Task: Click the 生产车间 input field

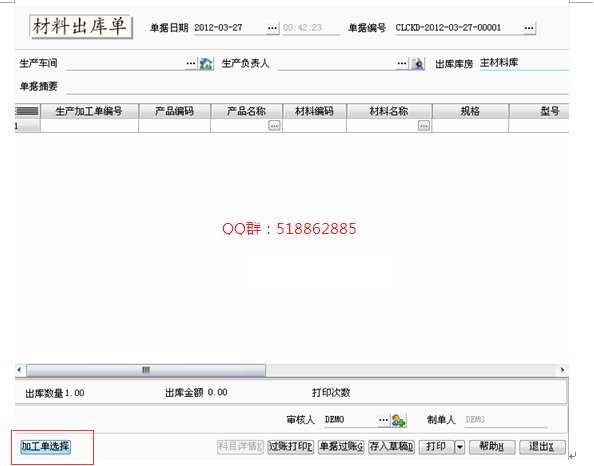Action: [x=126, y=64]
